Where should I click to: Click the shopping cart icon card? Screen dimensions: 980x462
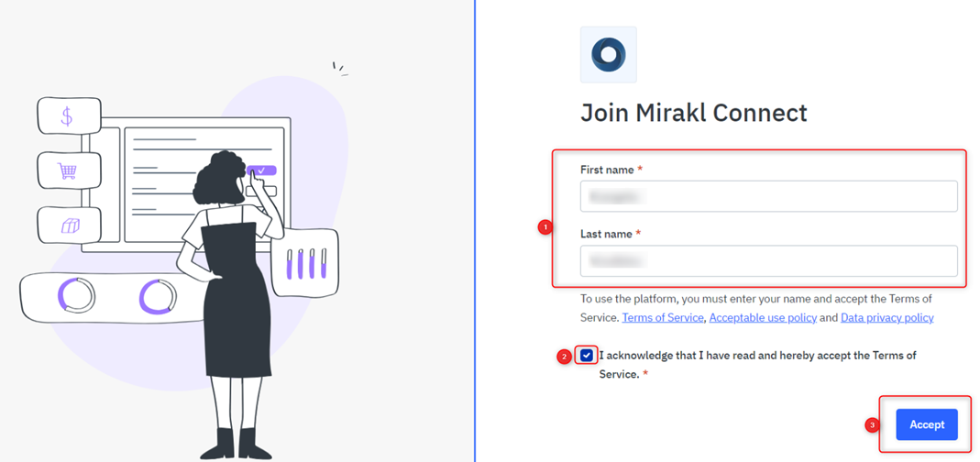tap(69, 170)
